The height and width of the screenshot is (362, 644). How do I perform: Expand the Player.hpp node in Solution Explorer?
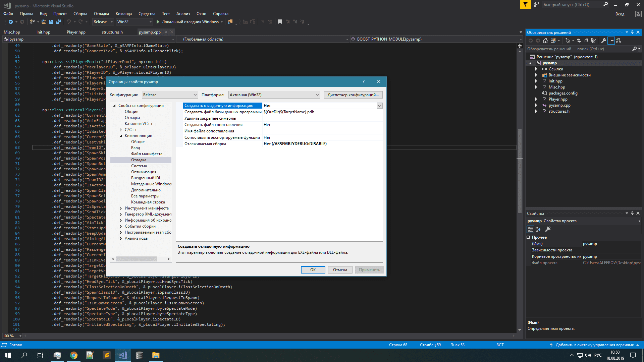pyautogui.click(x=536, y=99)
